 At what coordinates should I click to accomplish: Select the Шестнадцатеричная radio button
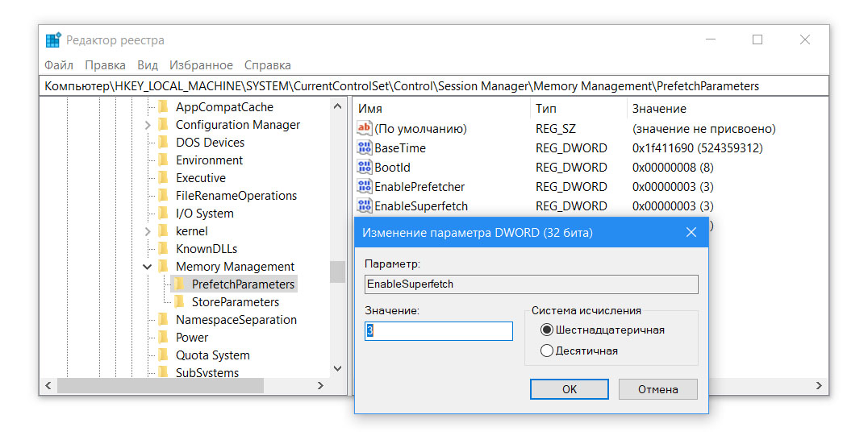click(547, 330)
